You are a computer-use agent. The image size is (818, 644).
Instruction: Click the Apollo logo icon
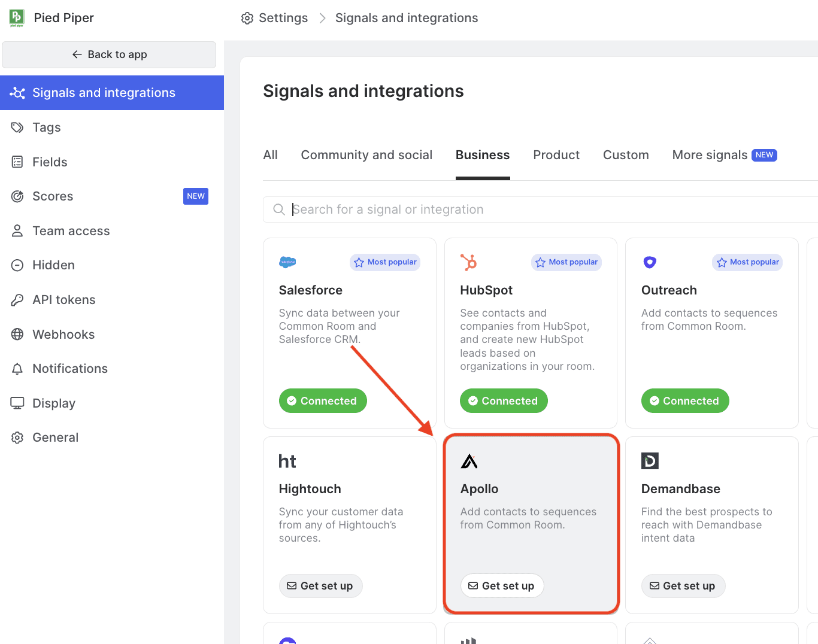[469, 461]
